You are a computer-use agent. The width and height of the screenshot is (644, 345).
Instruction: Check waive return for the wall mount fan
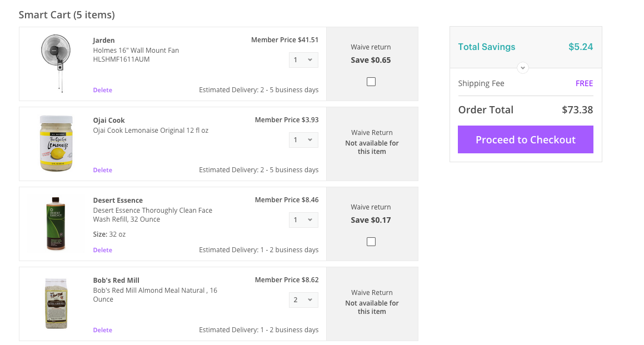coord(371,81)
